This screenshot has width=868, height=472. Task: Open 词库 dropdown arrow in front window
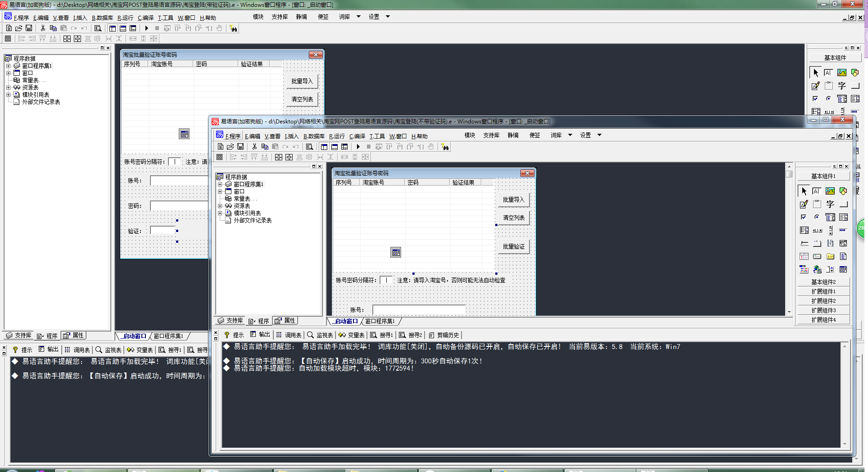(x=570, y=135)
